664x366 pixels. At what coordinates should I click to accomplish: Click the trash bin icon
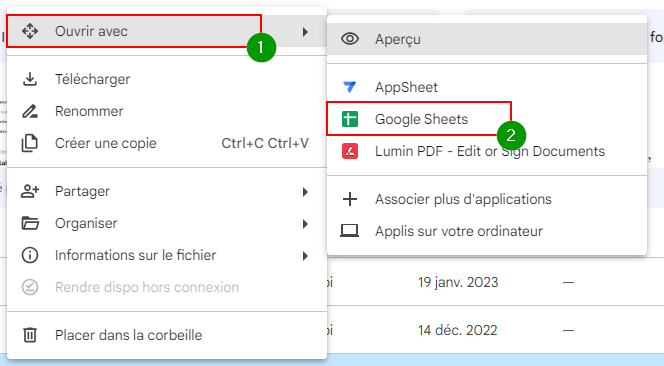[x=30, y=335]
